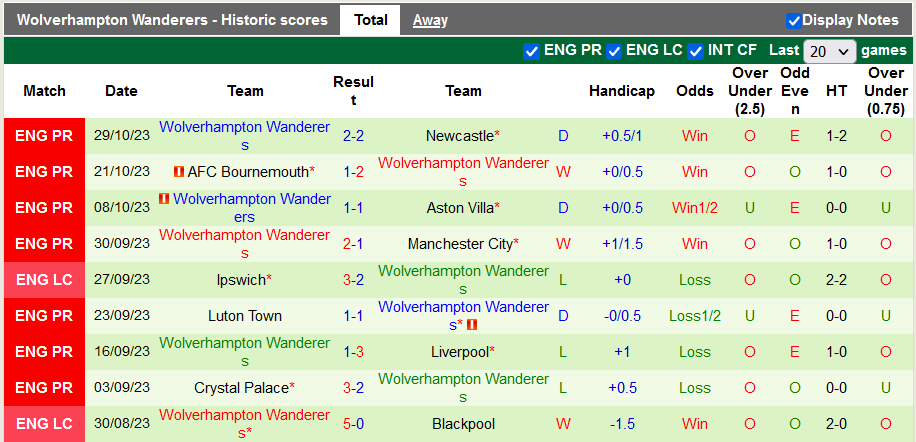Open the Last games count dropdown
Viewport: 916px width, 442px height.
[829, 51]
